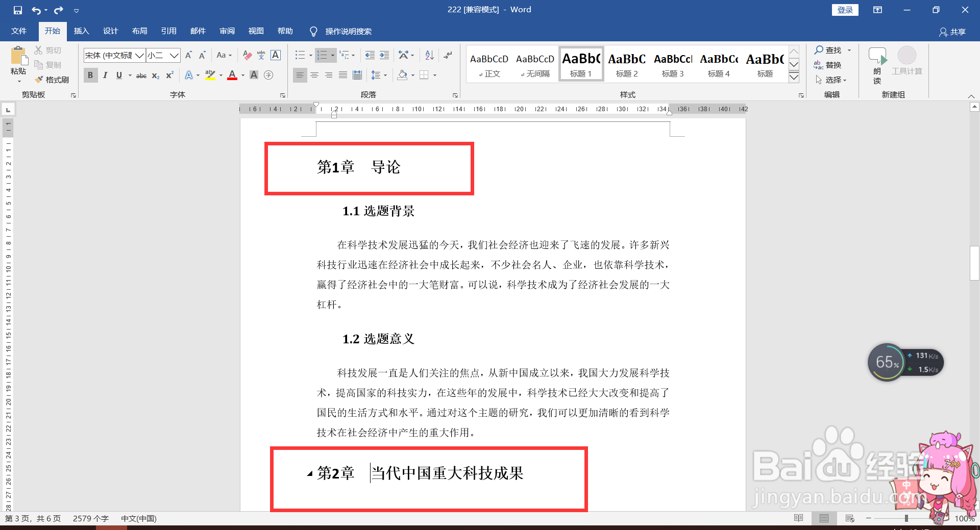Click the Paste clipboard icon
The width and height of the screenshot is (980, 530).
(18, 56)
